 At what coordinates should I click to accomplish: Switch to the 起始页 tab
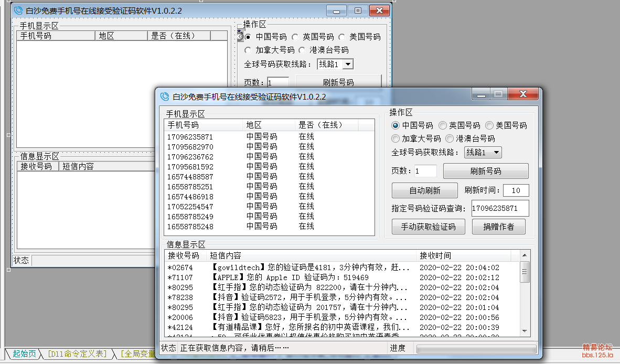click(24, 354)
